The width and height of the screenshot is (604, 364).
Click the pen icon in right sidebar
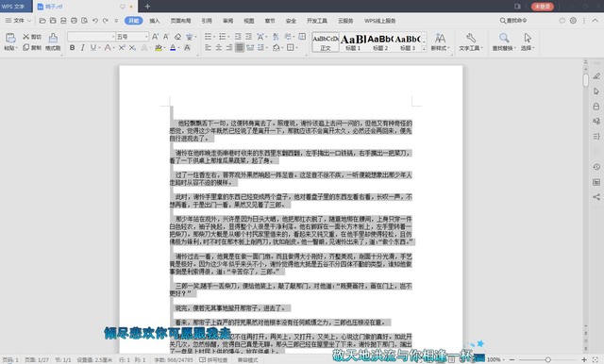[x=596, y=76]
